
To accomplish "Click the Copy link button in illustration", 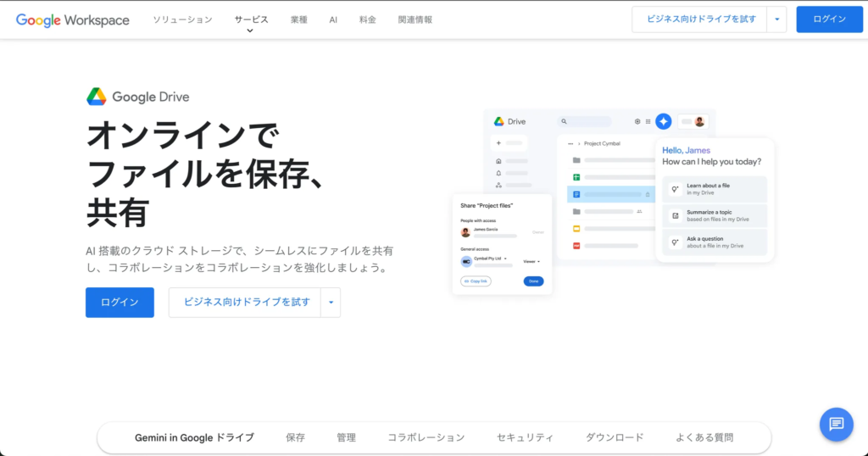I will click(x=476, y=281).
